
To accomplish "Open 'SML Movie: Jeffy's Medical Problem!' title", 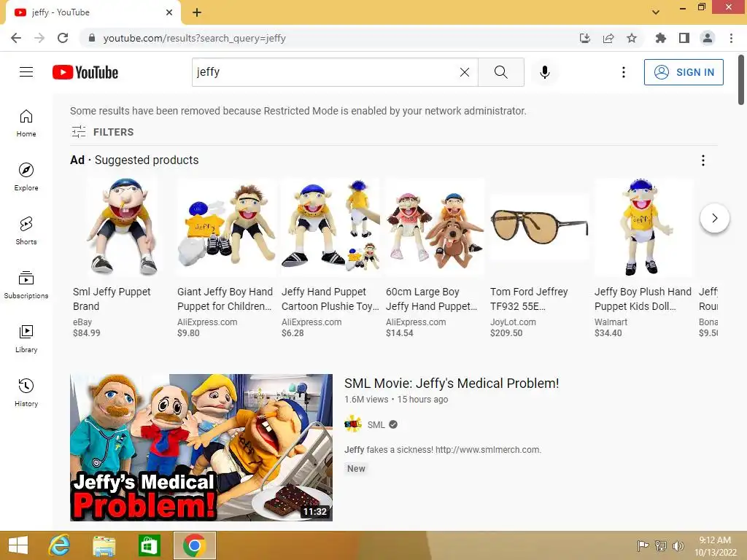I will (x=452, y=384).
